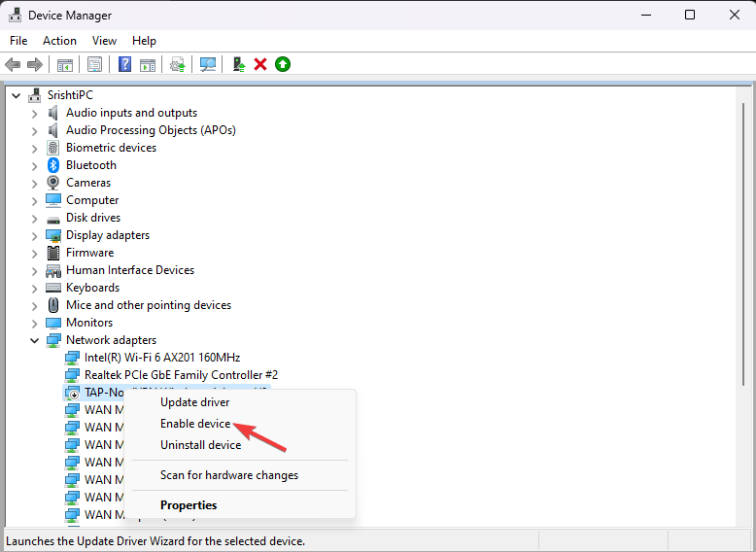Click the Device Manager title bar icon
Viewport: 756px width, 552px height.
[x=15, y=15]
